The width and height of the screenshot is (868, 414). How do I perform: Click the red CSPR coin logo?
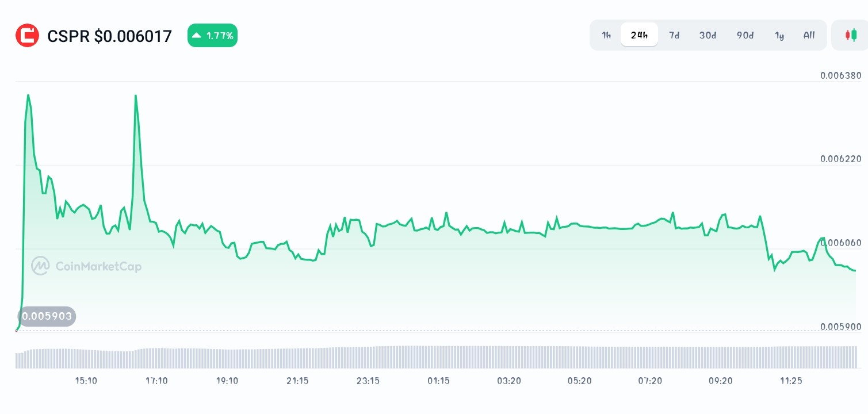(x=27, y=36)
